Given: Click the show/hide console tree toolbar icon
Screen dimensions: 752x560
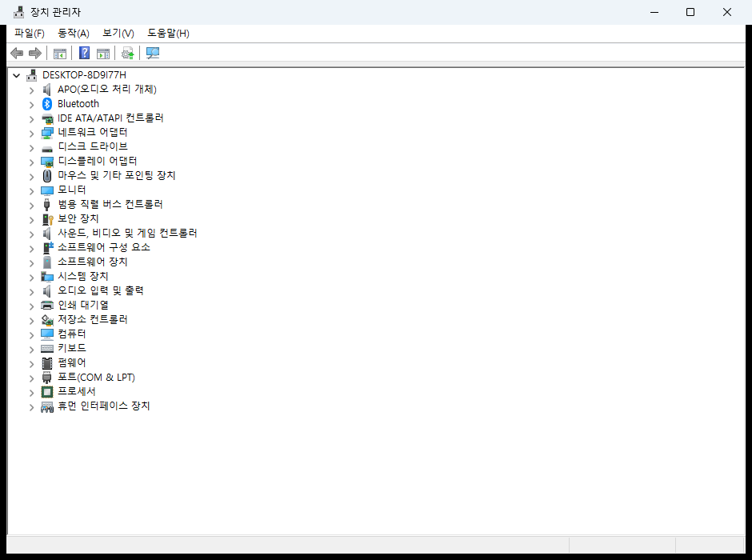Looking at the screenshot, I should point(60,54).
